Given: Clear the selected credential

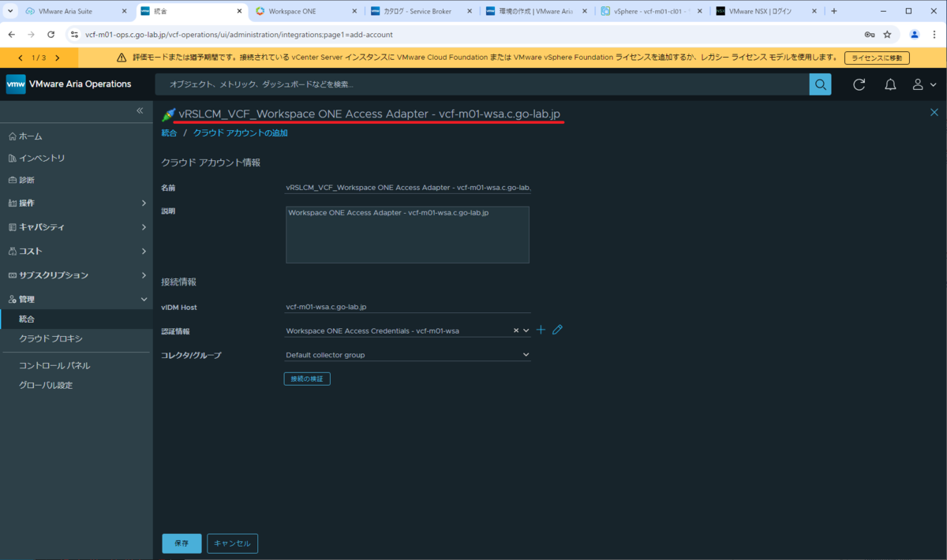Looking at the screenshot, I should click(516, 330).
